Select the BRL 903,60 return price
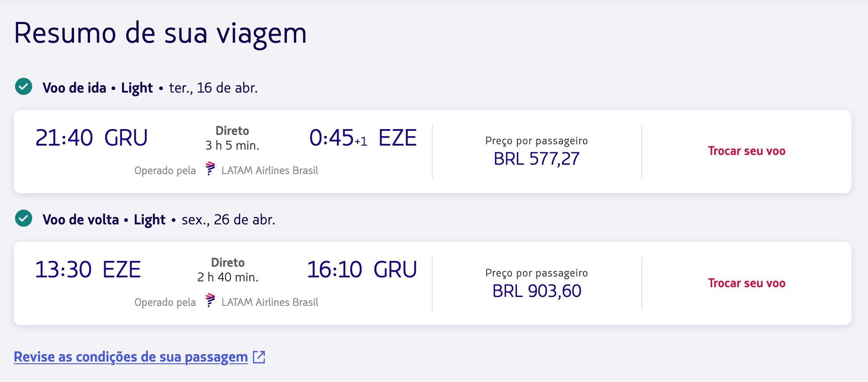The width and height of the screenshot is (868, 382). [536, 291]
